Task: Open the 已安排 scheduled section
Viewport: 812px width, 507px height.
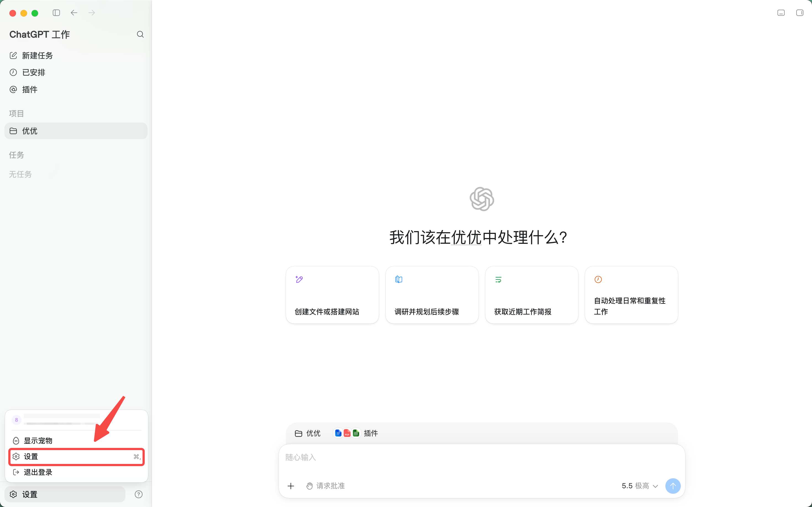Action: pos(76,72)
